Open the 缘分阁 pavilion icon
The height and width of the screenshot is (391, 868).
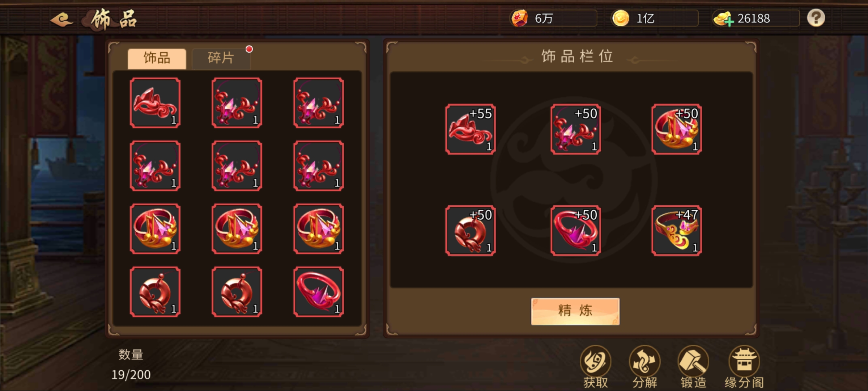point(744,367)
